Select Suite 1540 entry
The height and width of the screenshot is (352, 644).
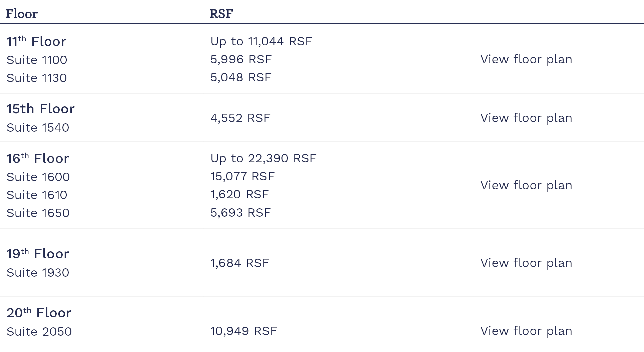point(38,128)
